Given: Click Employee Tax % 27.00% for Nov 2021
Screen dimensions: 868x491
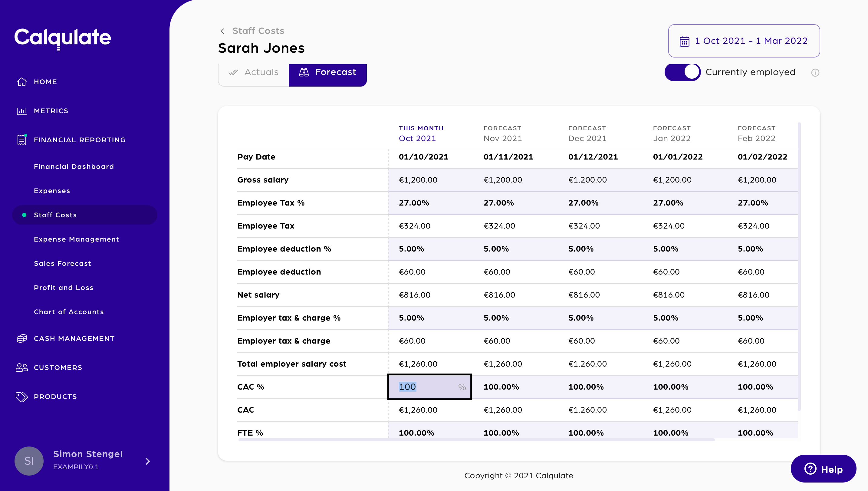Looking at the screenshot, I should click(x=498, y=203).
